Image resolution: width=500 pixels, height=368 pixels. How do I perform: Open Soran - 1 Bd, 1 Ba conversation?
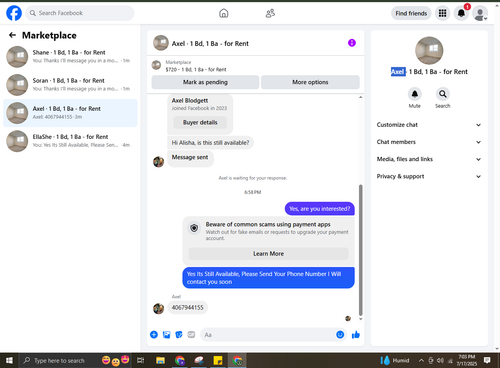coord(70,85)
